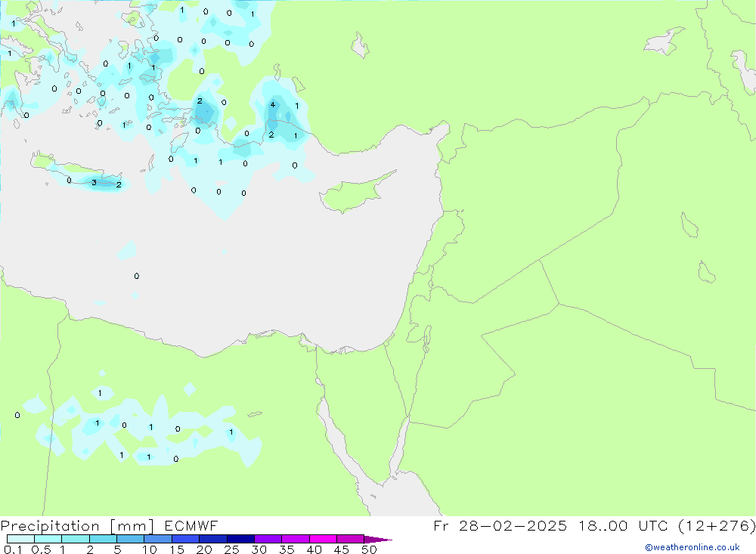Pick the 10–15 mm legend color swatch
The width and height of the screenshot is (756, 554).
(x=158, y=539)
